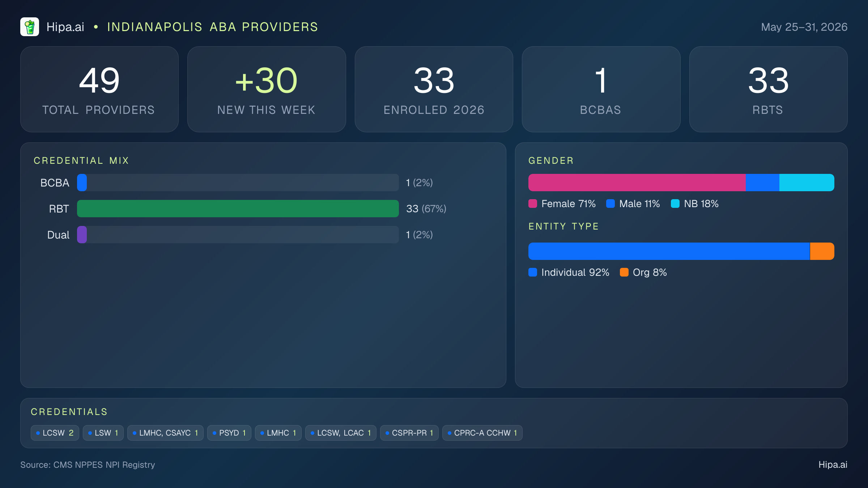Select the CSPR-PR credential chip
Image resolution: width=868 pixels, height=488 pixels.
point(409,433)
